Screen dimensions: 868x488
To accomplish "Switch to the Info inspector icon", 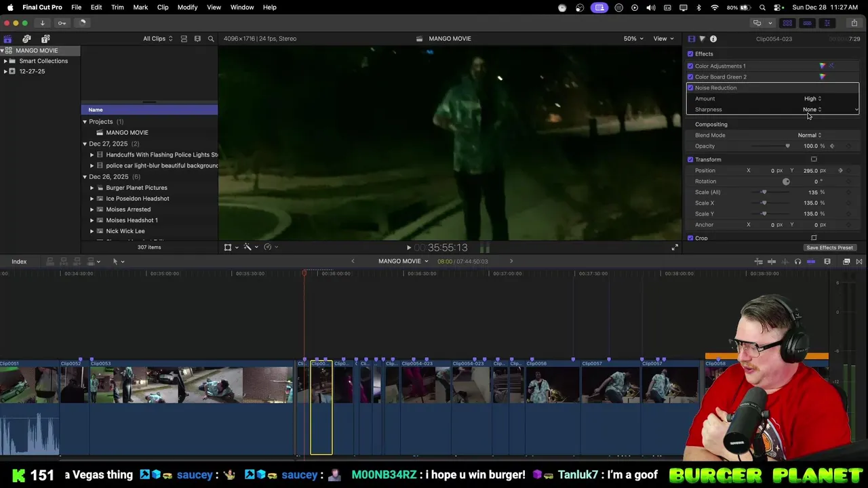I will tap(713, 39).
